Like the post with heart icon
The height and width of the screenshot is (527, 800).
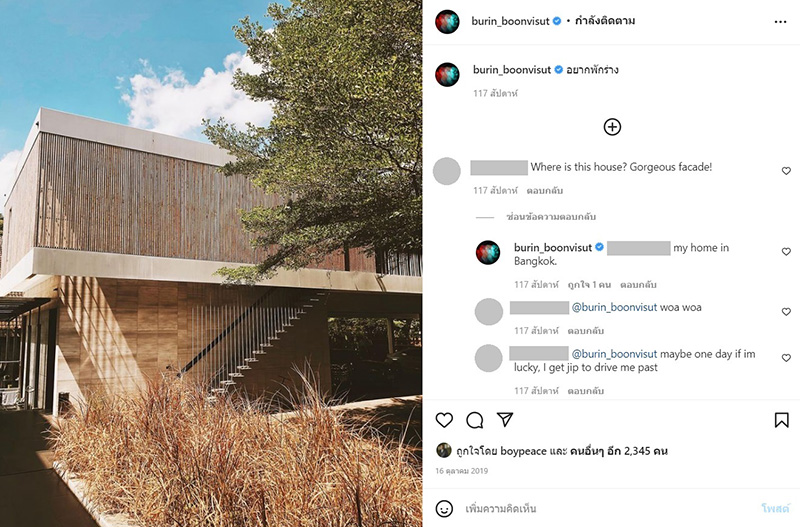[x=444, y=420]
